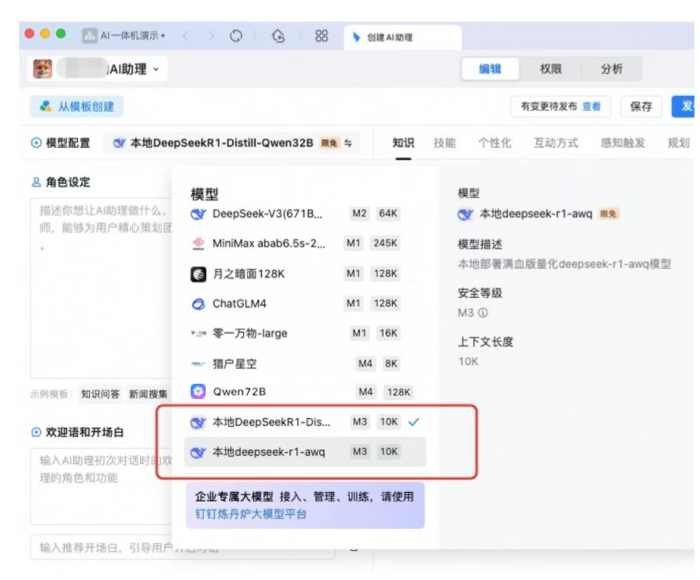This screenshot has width=700, height=580.
Task: Click the refresh icon in top toolbar
Action: [236, 35]
